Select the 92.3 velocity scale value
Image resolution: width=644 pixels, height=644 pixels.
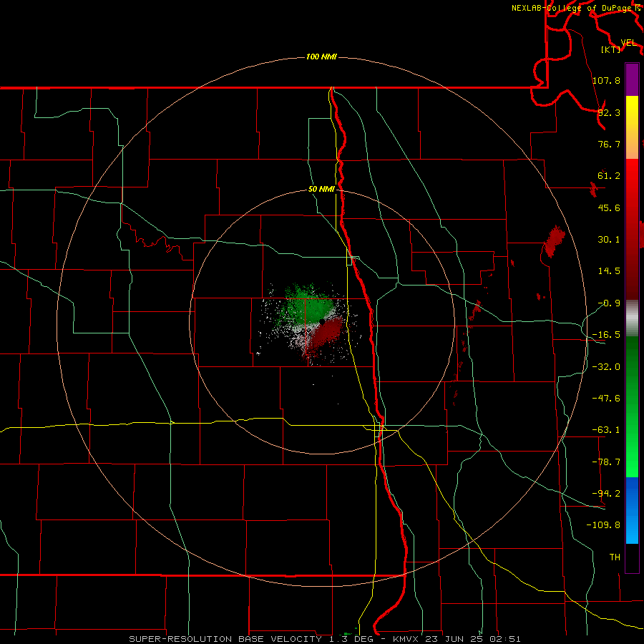point(609,112)
